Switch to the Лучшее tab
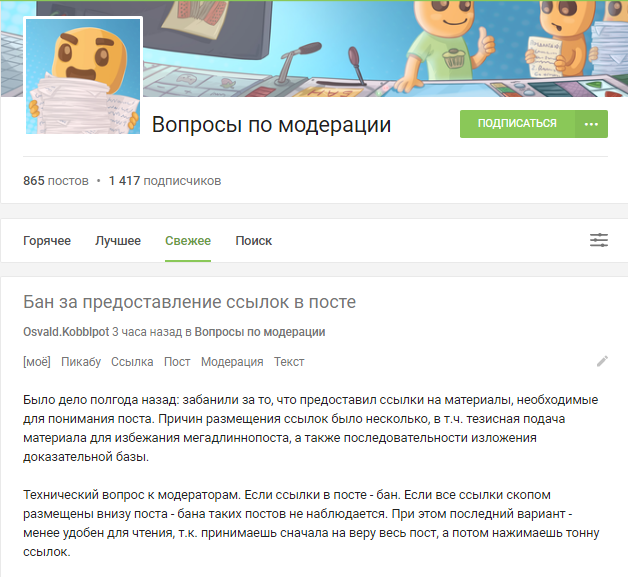The image size is (628, 577). tap(118, 241)
